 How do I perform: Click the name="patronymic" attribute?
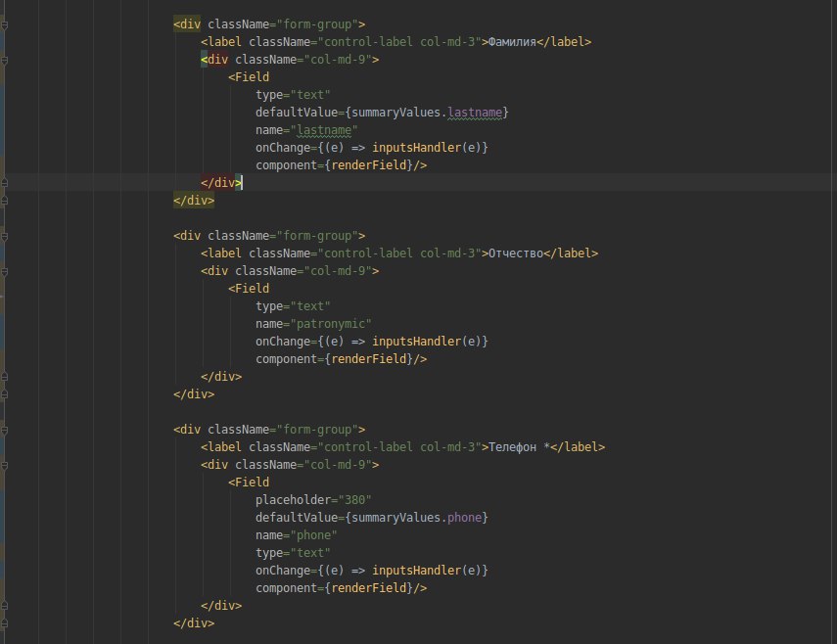(313, 323)
